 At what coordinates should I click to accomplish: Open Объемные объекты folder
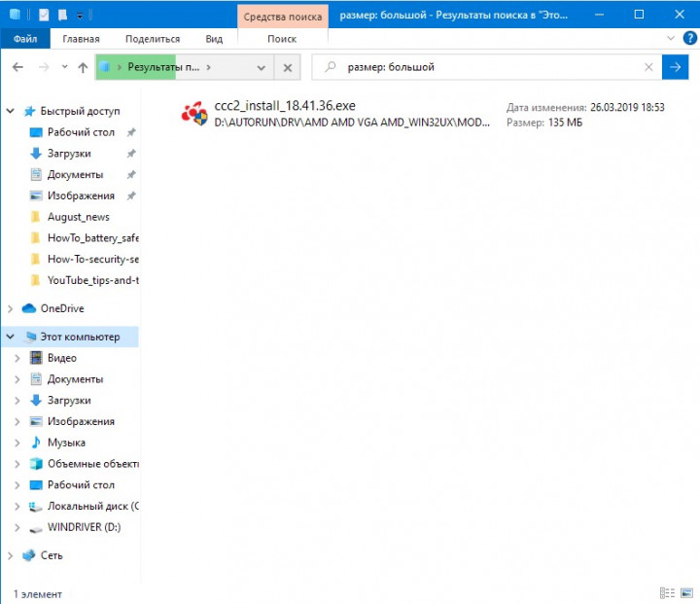coord(93,464)
